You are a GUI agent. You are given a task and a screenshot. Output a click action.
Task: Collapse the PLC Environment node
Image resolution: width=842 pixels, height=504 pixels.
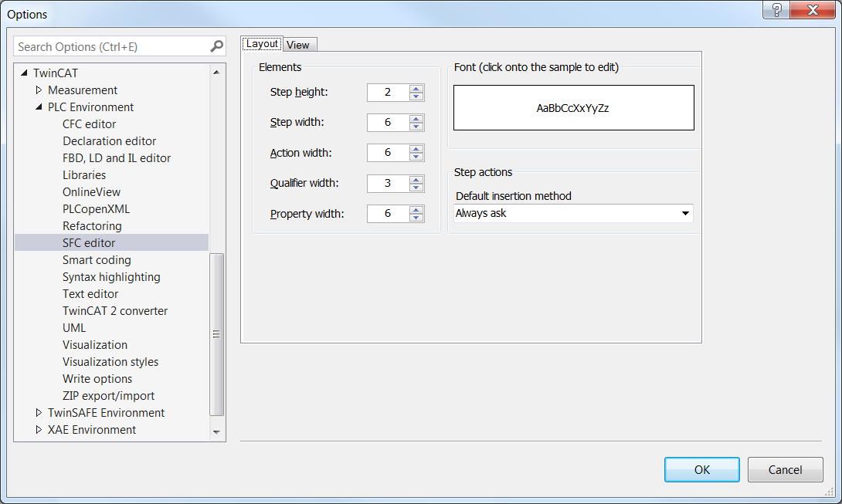pyautogui.click(x=39, y=107)
